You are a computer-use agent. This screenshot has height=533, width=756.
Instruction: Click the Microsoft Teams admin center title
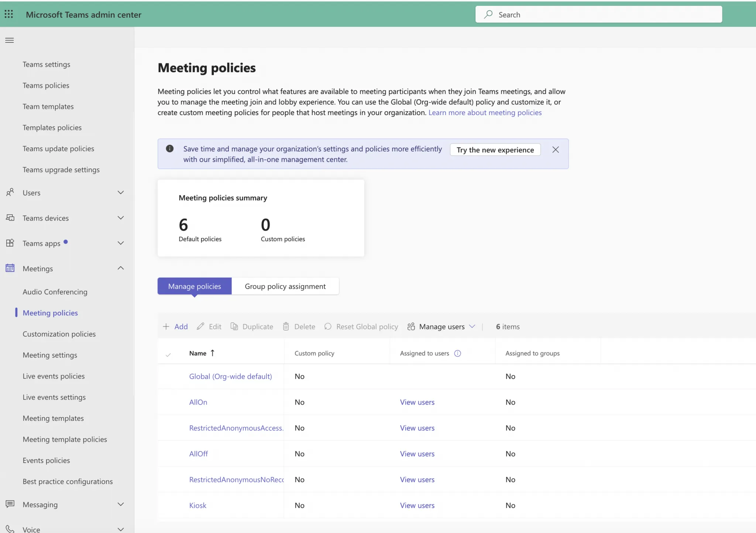(83, 14)
